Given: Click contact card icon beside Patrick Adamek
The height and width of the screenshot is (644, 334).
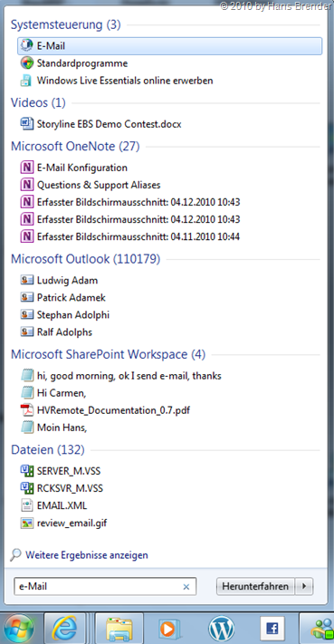Looking at the screenshot, I should click(26, 297).
